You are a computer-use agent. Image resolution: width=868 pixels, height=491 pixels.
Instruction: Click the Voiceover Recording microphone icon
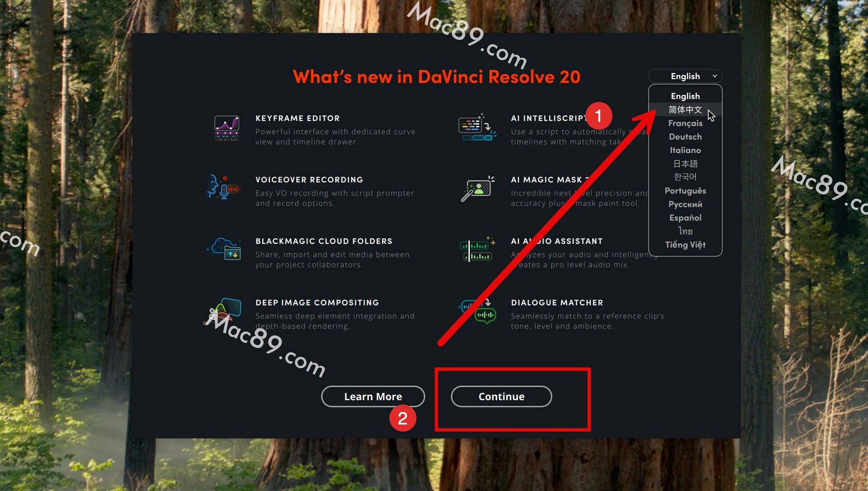pyautogui.click(x=224, y=187)
